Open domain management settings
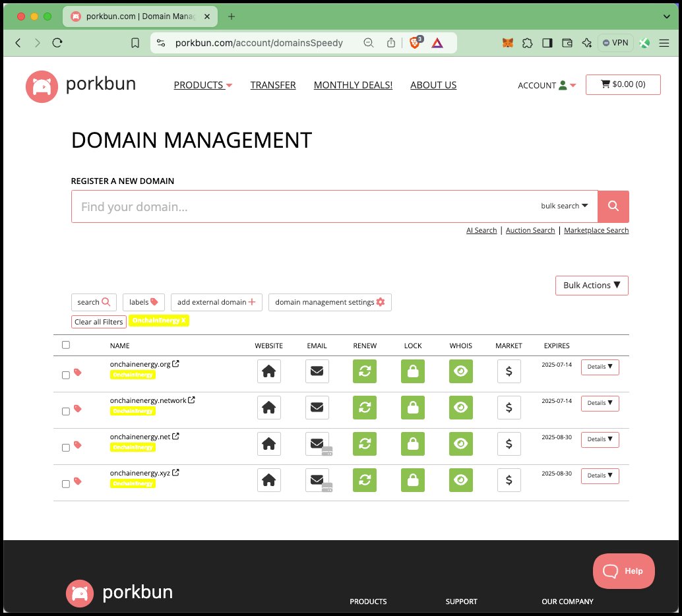This screenshot has width=682, height=616. [330, 302]
